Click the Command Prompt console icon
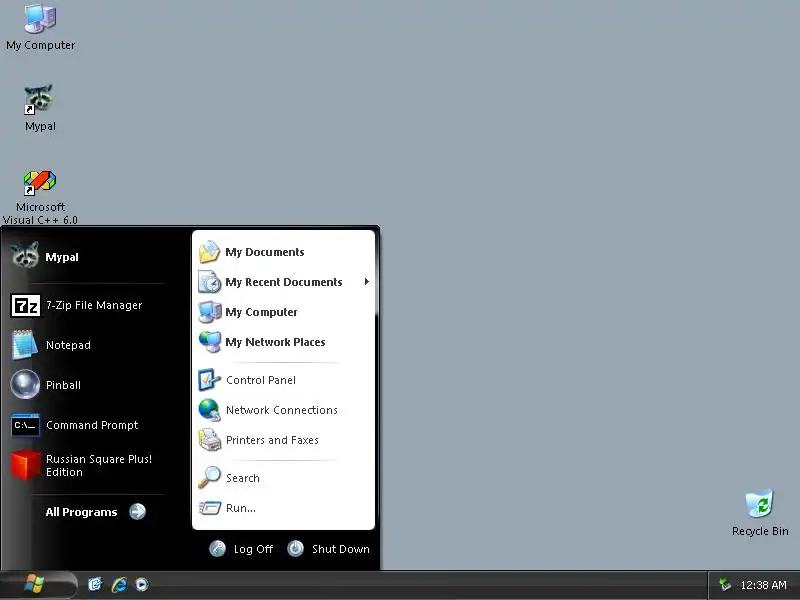 25,425
